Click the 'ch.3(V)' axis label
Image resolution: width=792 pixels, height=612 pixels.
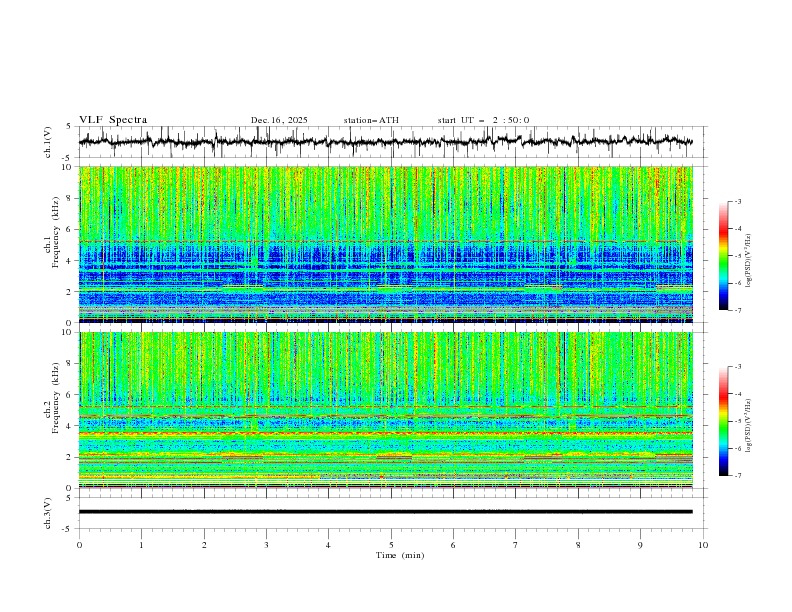click(48, 513)
